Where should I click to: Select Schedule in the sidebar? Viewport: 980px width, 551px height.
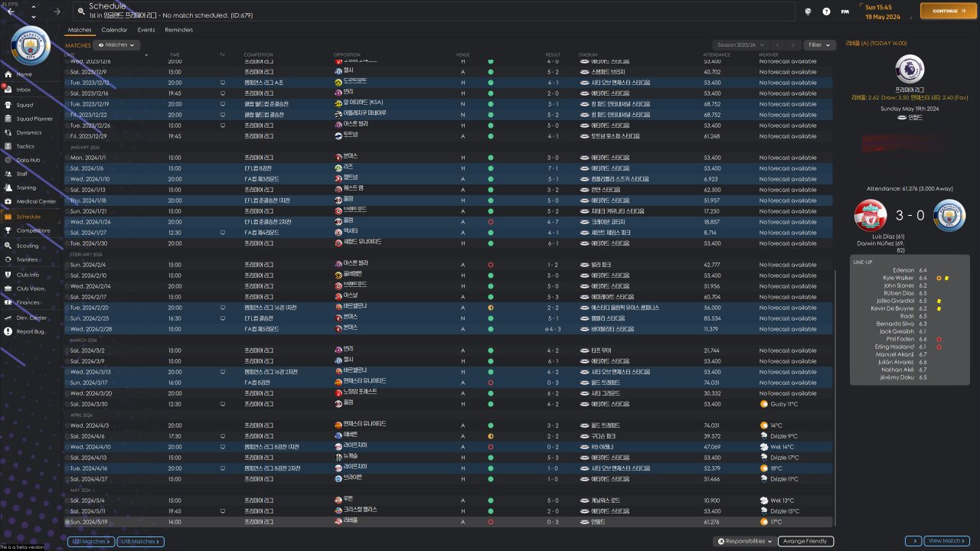[28, 217]
